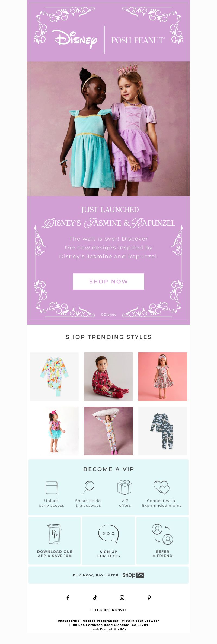This screenshot has width=217, height=644.
Task: Click the Pinterest icon
Action: coord(149,598)
